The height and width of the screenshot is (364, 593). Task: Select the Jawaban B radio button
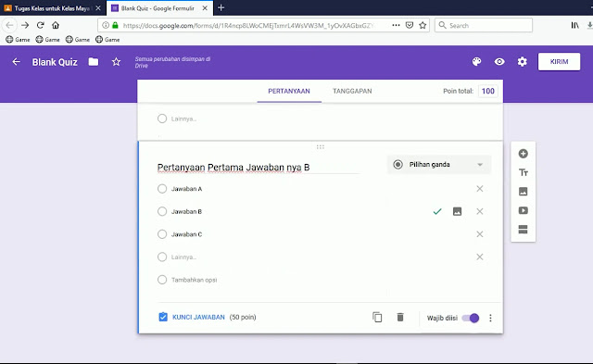(x=162, y=211)
